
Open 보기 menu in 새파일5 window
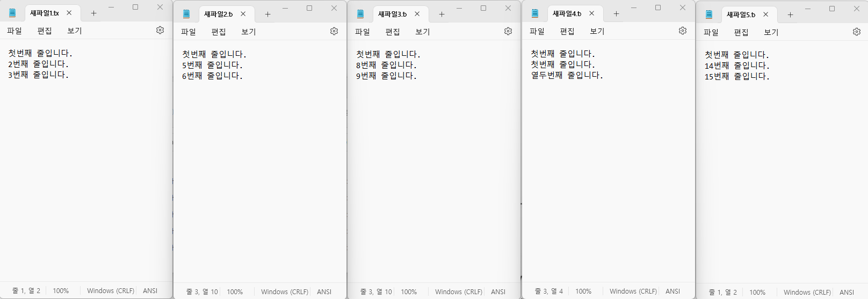pyautogui.click(x=771, y=32)
